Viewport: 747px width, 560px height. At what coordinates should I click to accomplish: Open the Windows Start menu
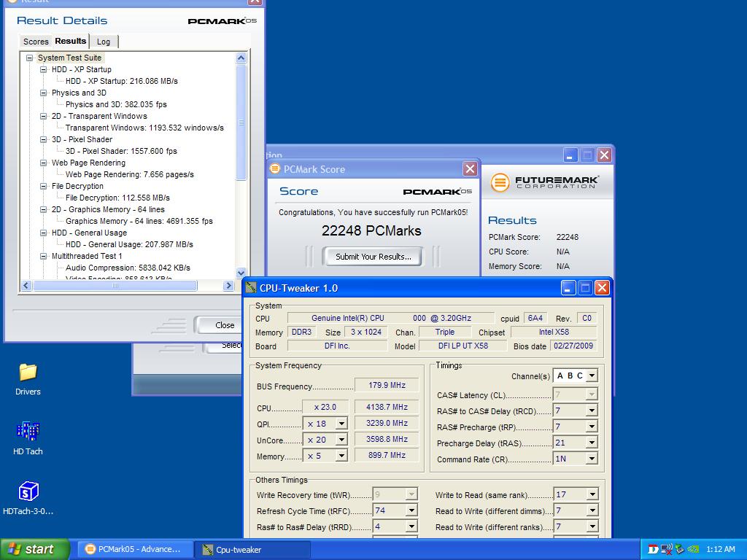click(35, 549)
